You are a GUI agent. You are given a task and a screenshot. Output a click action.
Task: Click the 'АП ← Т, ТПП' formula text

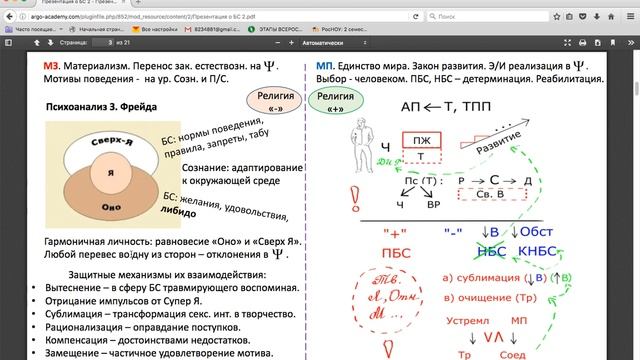(446, 107)
